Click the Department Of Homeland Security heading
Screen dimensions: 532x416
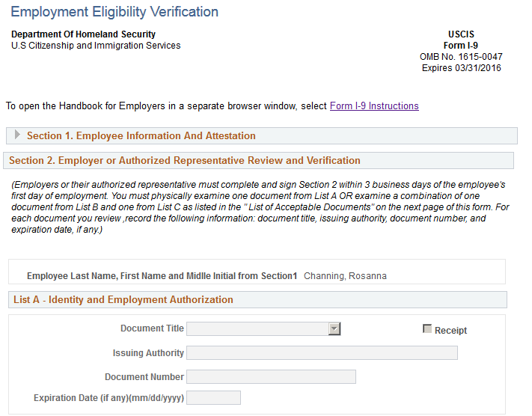[x=83, y=34]
